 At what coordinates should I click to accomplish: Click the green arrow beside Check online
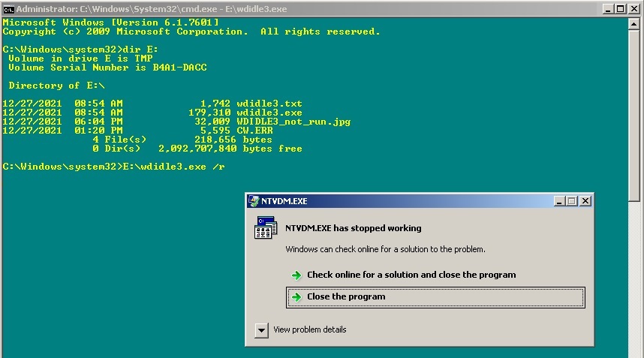[x=296, y=275]
